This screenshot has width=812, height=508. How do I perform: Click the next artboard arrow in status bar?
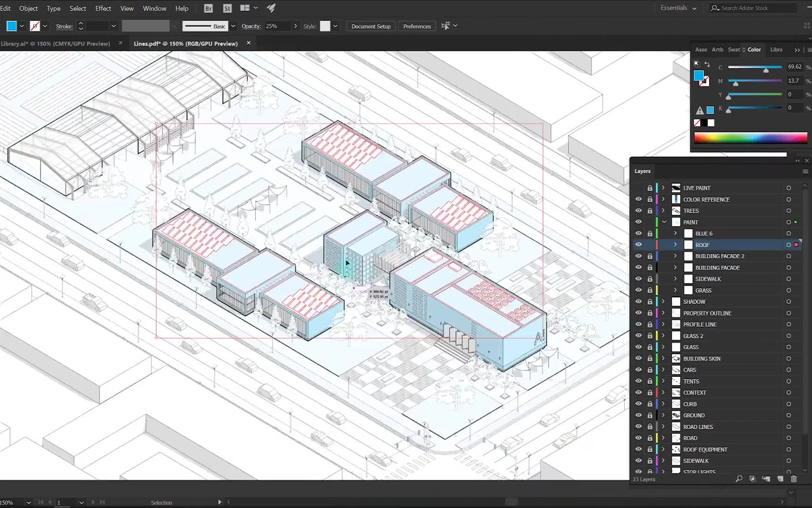(x=93, y=502)
